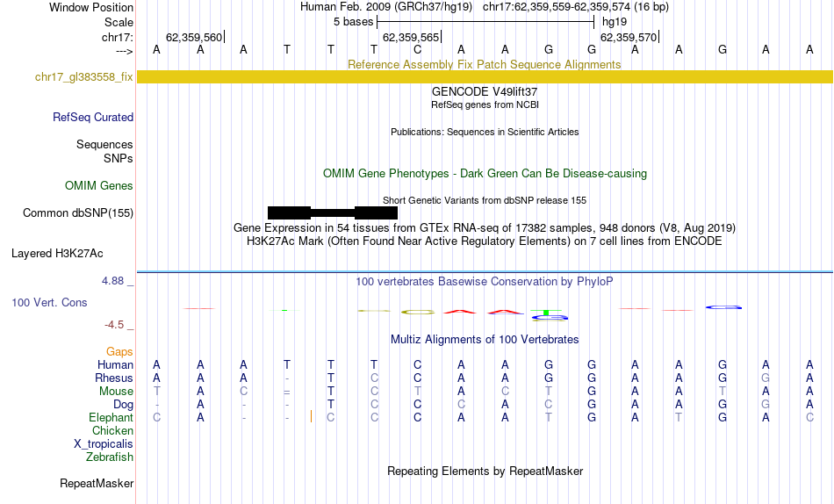Click the Gaps row label
834x504 pixels.
119,352
